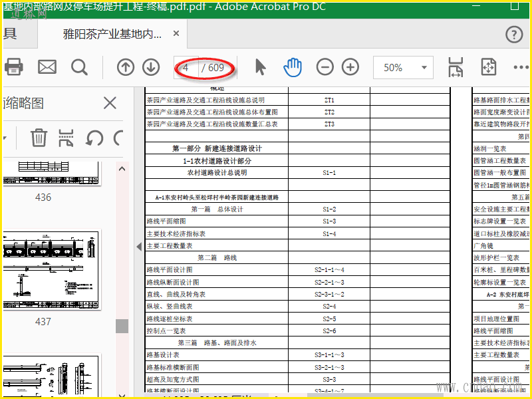Screen dimensions: 532x399
Task: Activate the Hand pan tool
Action: (x=293, y=67)
